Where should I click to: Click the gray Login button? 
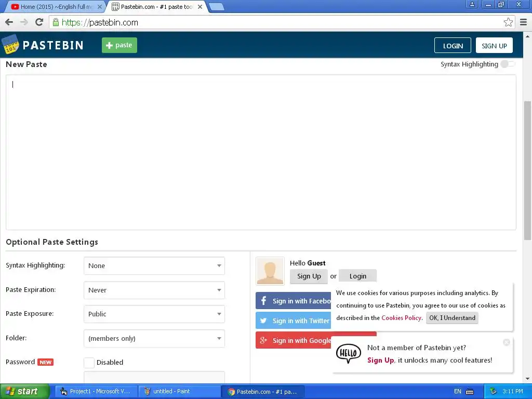click(357, 276)
